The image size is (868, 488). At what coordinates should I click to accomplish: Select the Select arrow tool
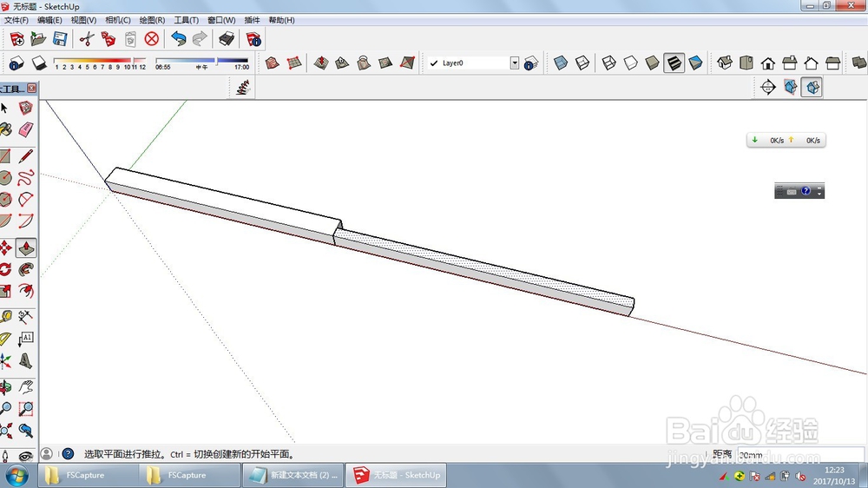pyautogui.click(x=4, y=108)
